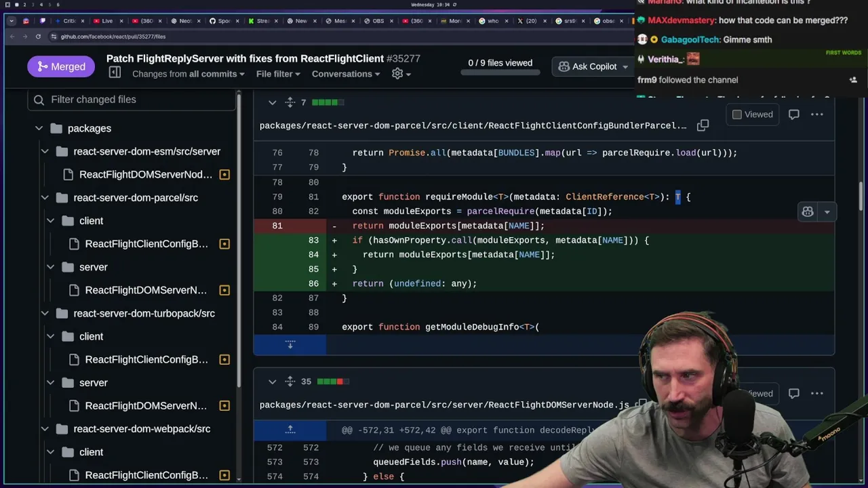The height and width of the screenshot is (488, 868).
Task: Collapse the react-server-dom-webpack/src folder
Action: click(45, 429)
